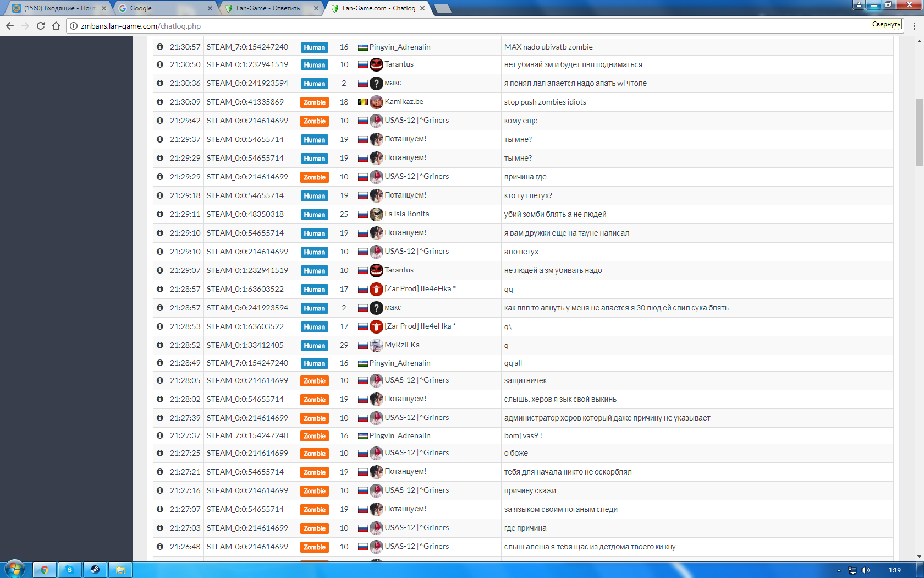Image resolution: width=924 pixels, height=578 pixels.
Task: Click La Isla Bonita avatar icon
Action: 376,214
